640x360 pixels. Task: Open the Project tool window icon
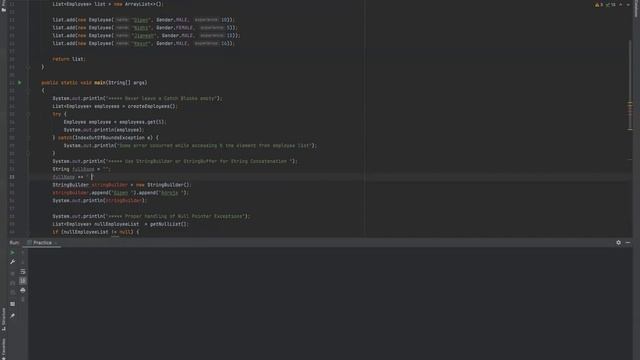coord(4,9)
